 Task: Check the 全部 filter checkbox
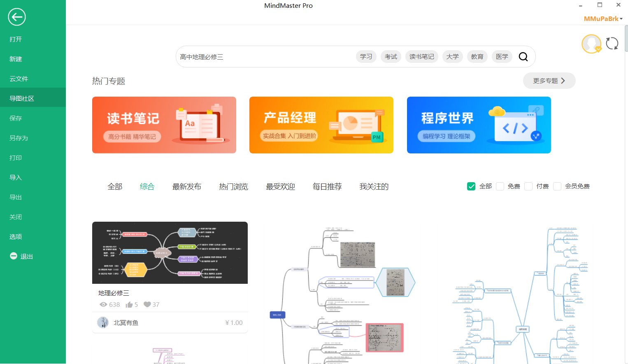coord(471,186)
